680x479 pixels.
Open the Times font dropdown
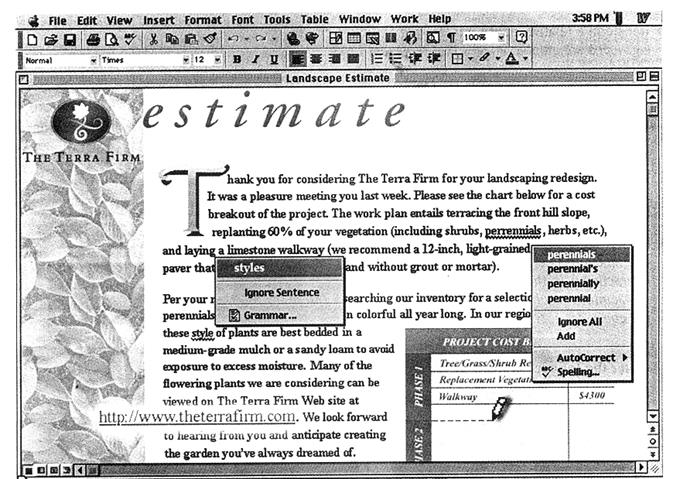(x=186, y=60)
